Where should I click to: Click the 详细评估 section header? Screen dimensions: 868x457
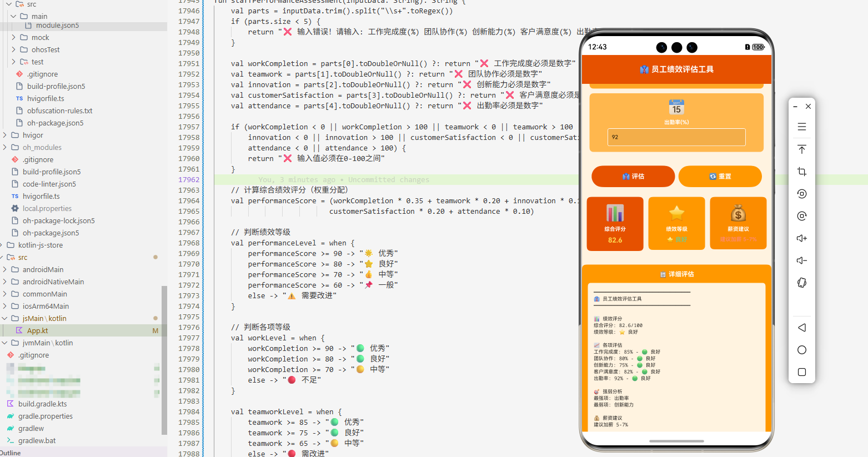point(676,274)
